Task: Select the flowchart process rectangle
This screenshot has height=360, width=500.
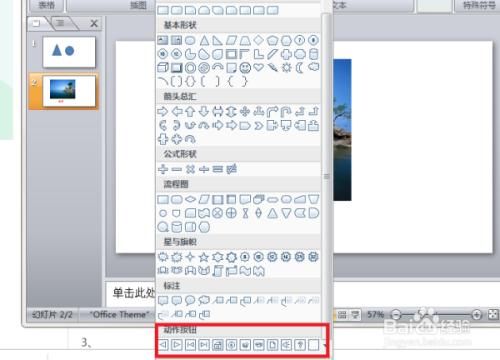Action: click(x=163, y=199)
